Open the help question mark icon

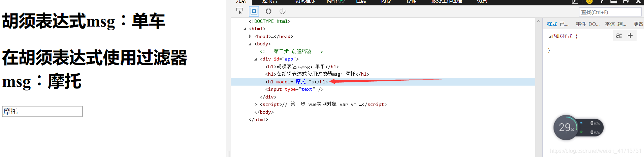[602, 1]
